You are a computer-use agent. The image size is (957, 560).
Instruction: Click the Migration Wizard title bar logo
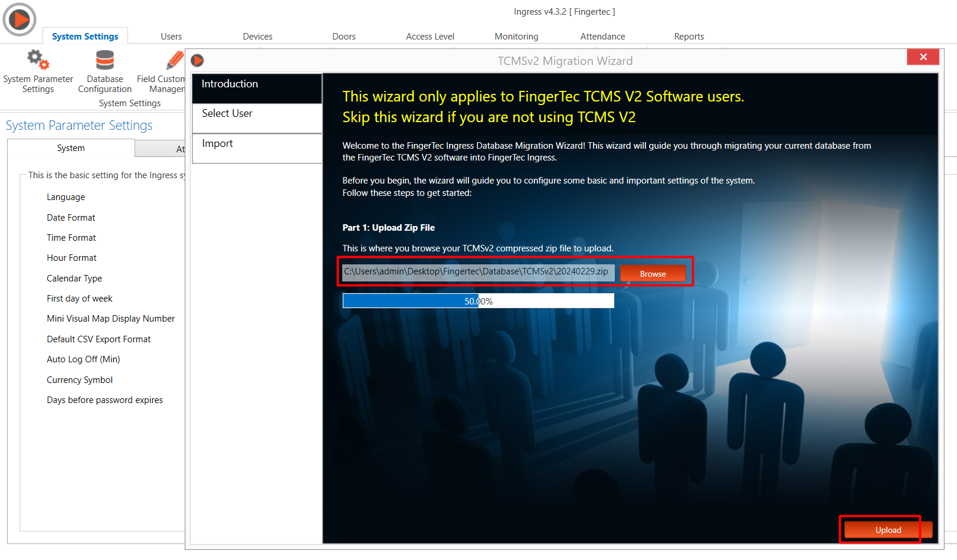(x=198, y=60)
